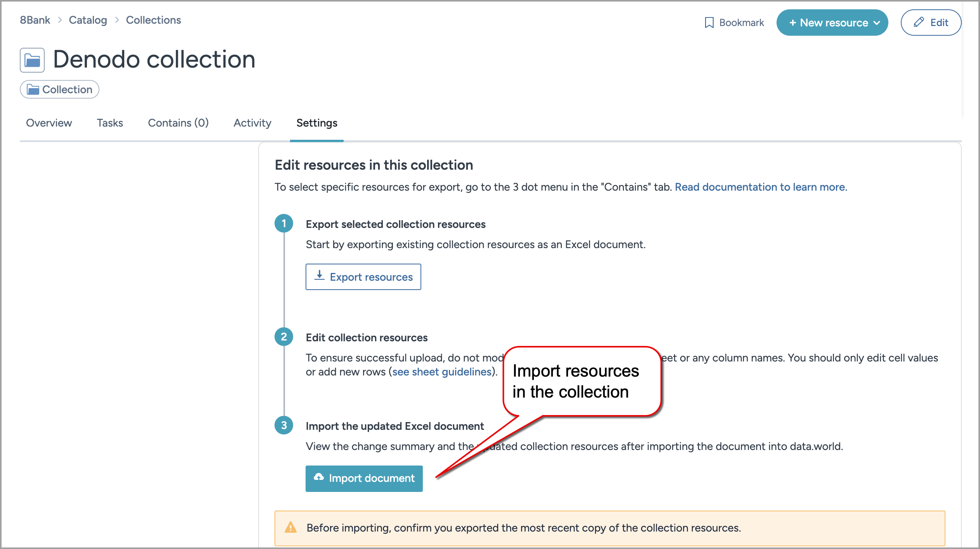Click the Export resources button
The width and height of the screenshot is (980, 549).
click(x=363, y=276)
